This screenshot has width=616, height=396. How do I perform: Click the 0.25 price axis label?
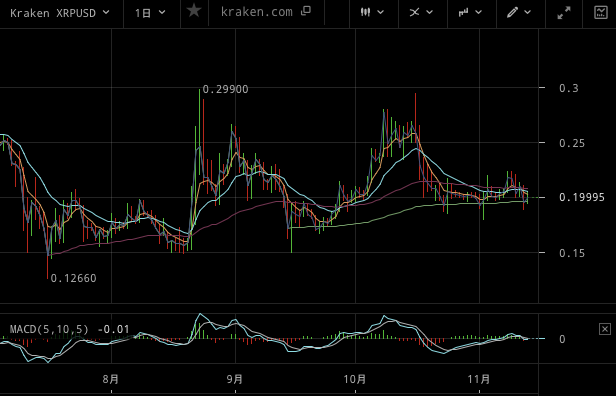tap(572, 143)
